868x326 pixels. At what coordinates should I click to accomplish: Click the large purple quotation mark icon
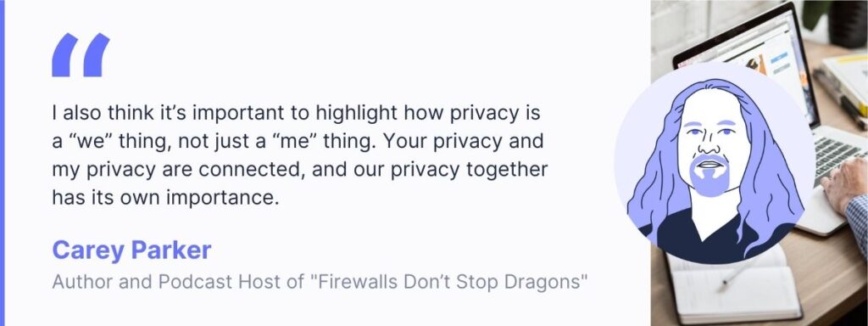[x=81, y=54]
